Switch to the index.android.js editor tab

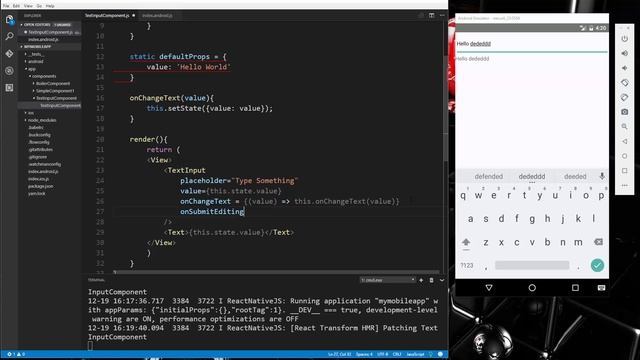pyautogui.click(x=157, y=16)
